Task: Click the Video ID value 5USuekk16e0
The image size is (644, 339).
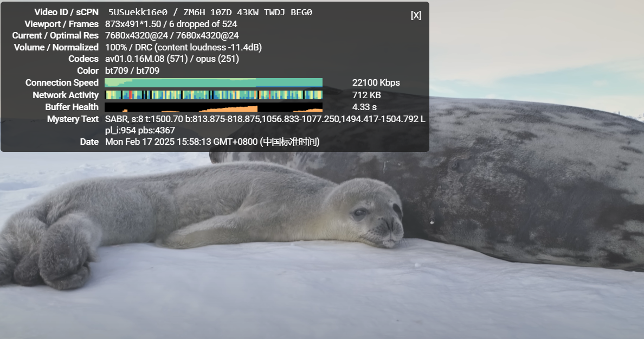Action: [132, 12]
